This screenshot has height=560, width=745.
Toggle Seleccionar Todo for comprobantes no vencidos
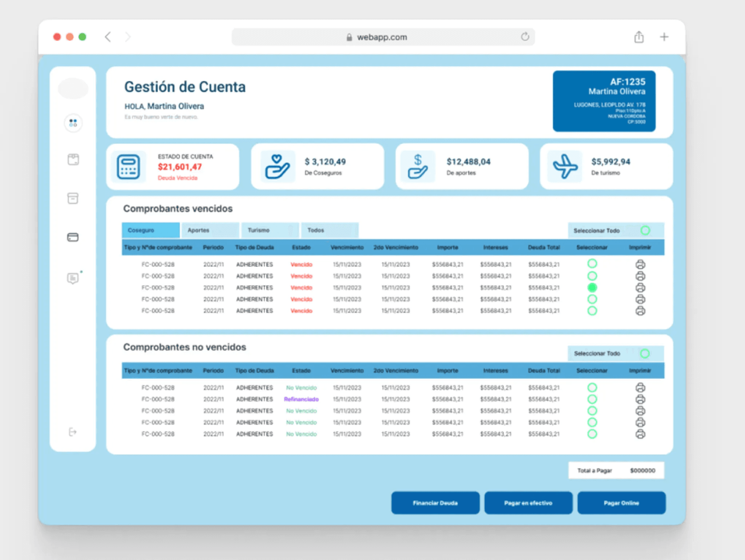click(x=645, y=353)
